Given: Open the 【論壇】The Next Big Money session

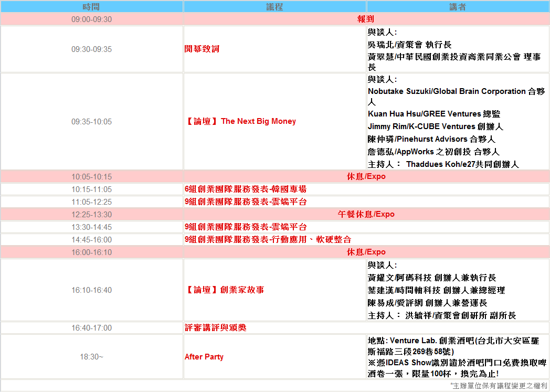Looking at the screenshot, I should pyautogui.click(x=241, y=121).
